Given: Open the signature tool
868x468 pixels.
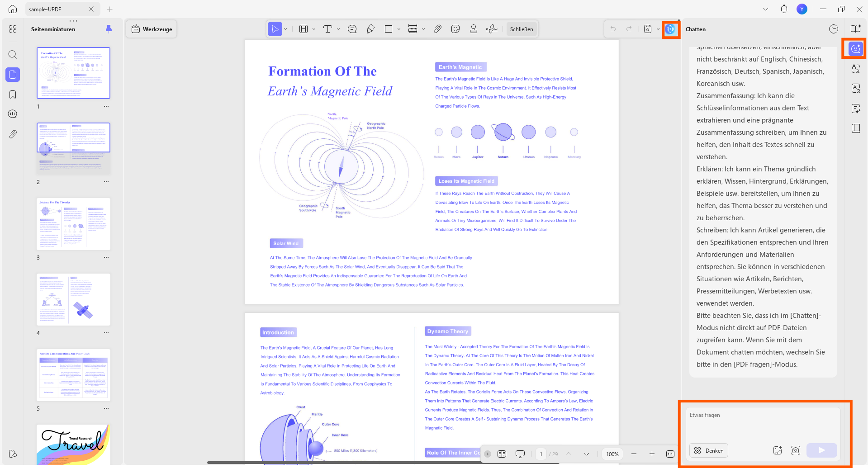Looking at the screenshot, I should click(492, 29).
